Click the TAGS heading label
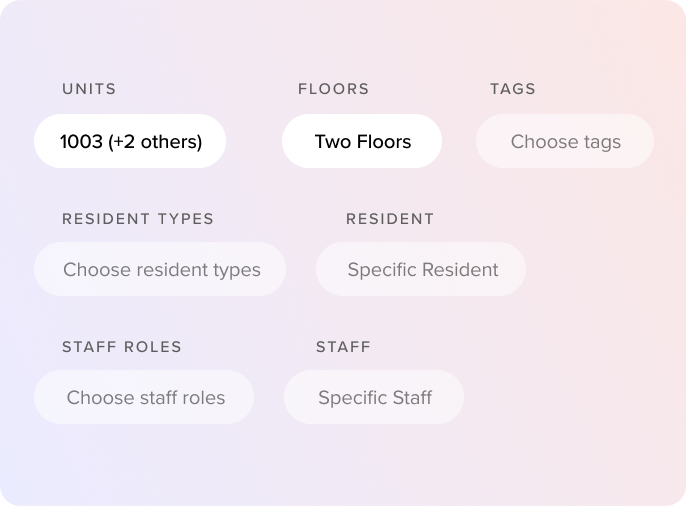686x506 pixels. 512,89
